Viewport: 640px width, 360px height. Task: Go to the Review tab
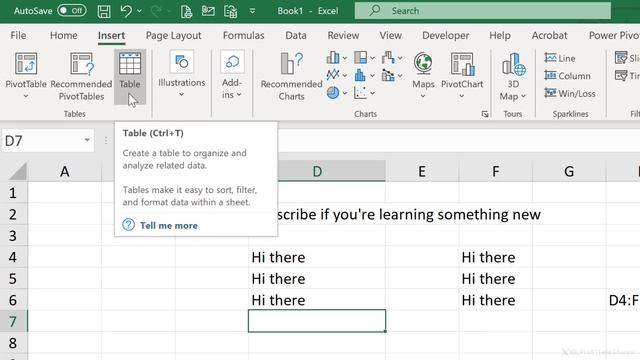click(343, 36)
